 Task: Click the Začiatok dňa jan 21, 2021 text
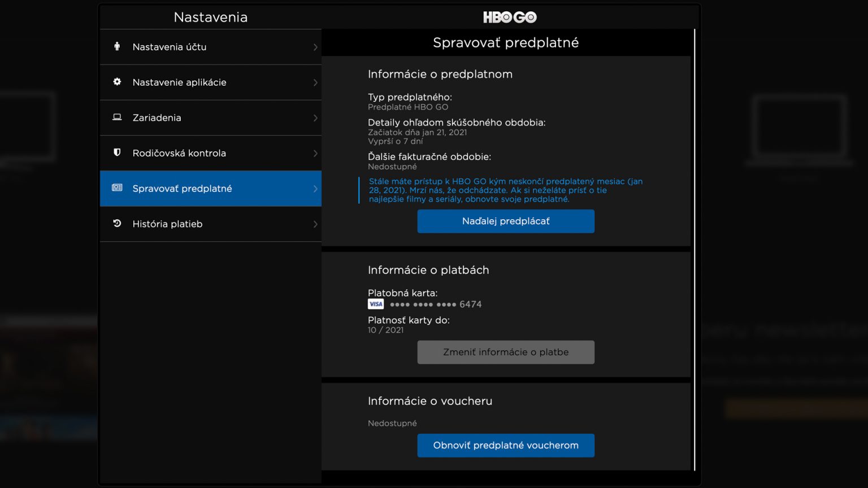418,132
